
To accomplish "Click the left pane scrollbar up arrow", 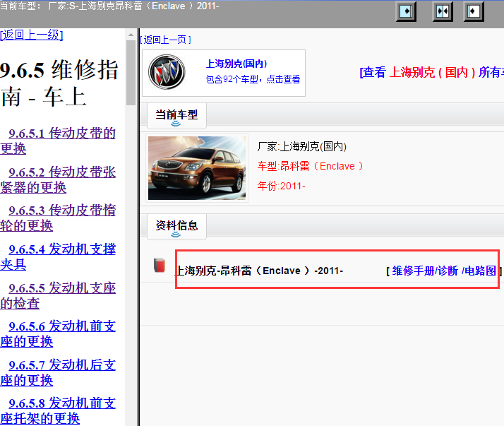I will click(131, 35).
